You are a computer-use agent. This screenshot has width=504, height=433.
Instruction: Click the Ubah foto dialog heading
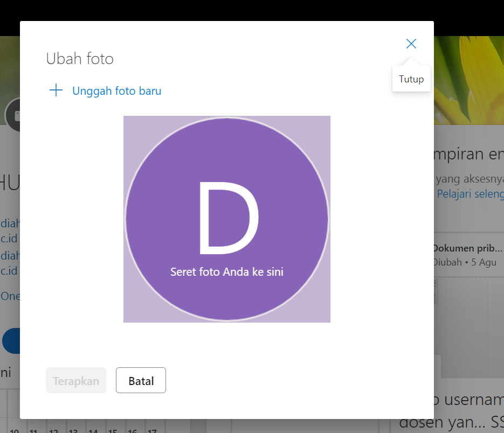[x=80, y=59]
